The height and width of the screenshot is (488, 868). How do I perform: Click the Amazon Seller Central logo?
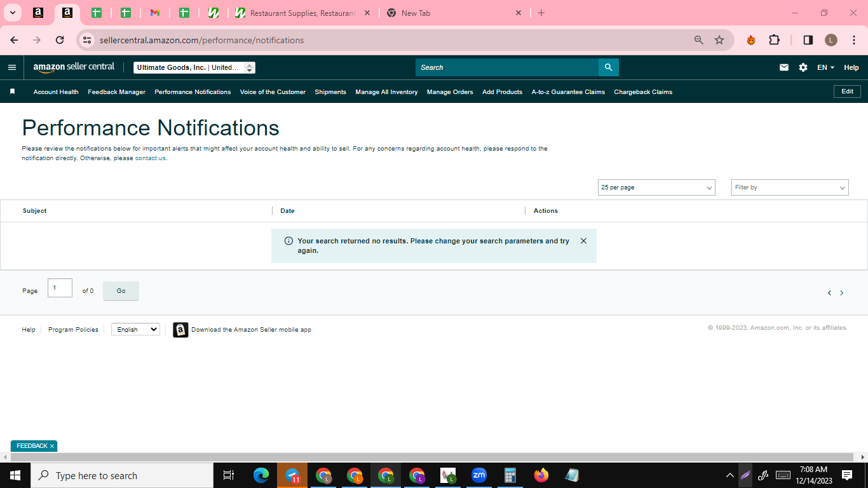click(x=74, y=67)
